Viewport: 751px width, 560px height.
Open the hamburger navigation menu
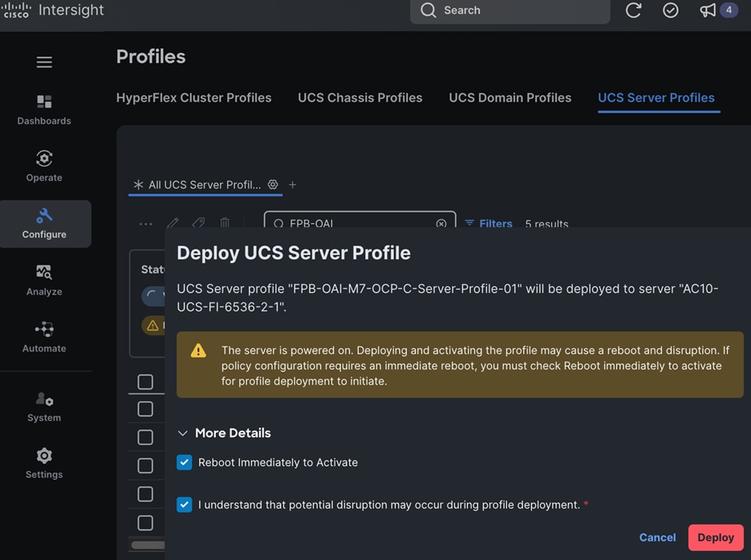pos(44,62)
